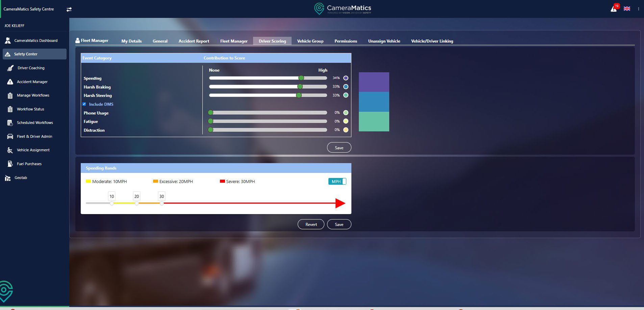Go to Manage Workflows

[x=33, y=96]
